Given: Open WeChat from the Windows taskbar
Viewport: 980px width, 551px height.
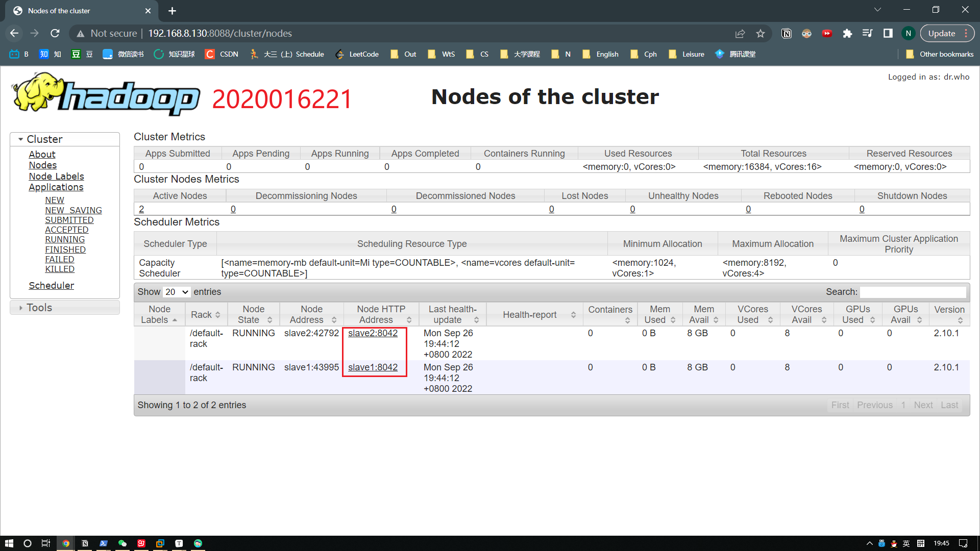Looking at the screenshot, I should (122, 543).
